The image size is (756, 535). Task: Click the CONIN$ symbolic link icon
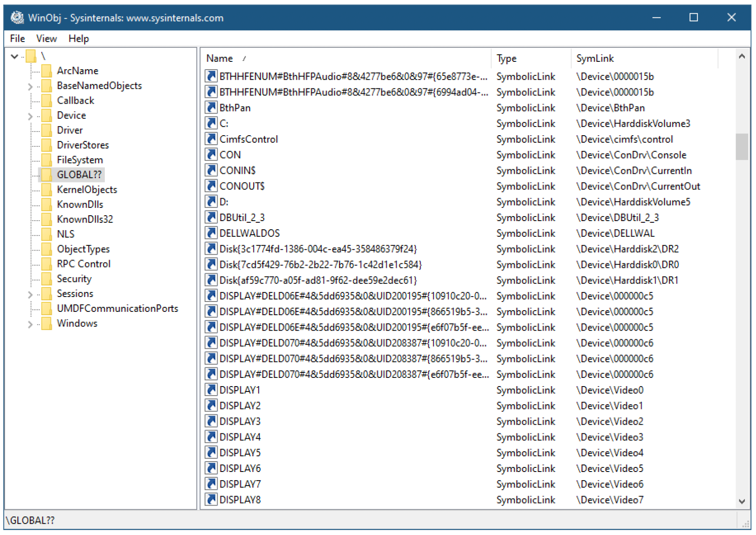click(x=211, y=170)
